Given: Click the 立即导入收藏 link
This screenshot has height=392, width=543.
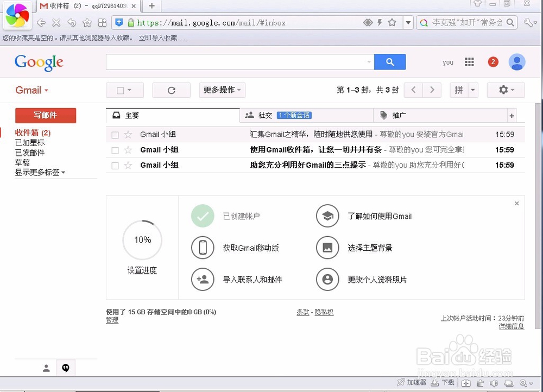Looking at the screenshot, I should 163,38.
